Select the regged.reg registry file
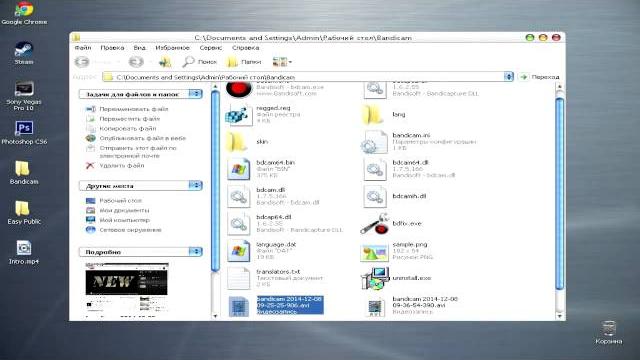This screenshot has width=640, height=360. [263, 114]
